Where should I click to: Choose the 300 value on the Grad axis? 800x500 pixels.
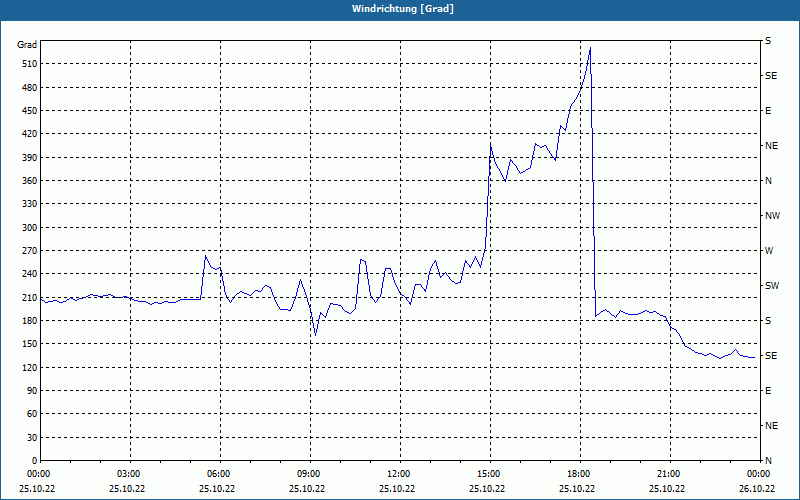tap(29, 228)
